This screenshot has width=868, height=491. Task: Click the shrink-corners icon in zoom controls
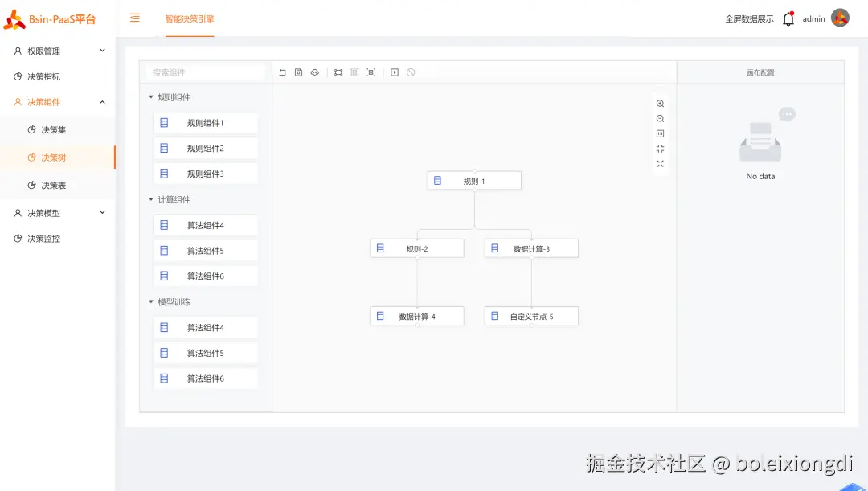pos(660,149)
